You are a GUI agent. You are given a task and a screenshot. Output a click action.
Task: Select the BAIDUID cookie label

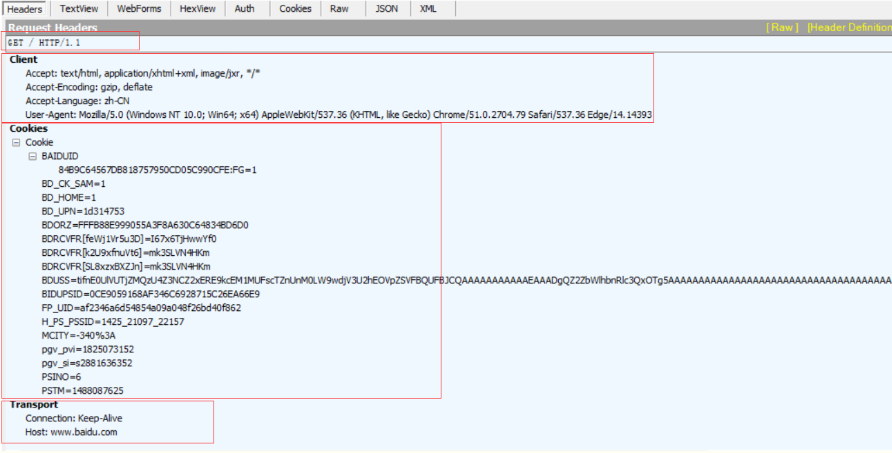click(x=60, y=156)
